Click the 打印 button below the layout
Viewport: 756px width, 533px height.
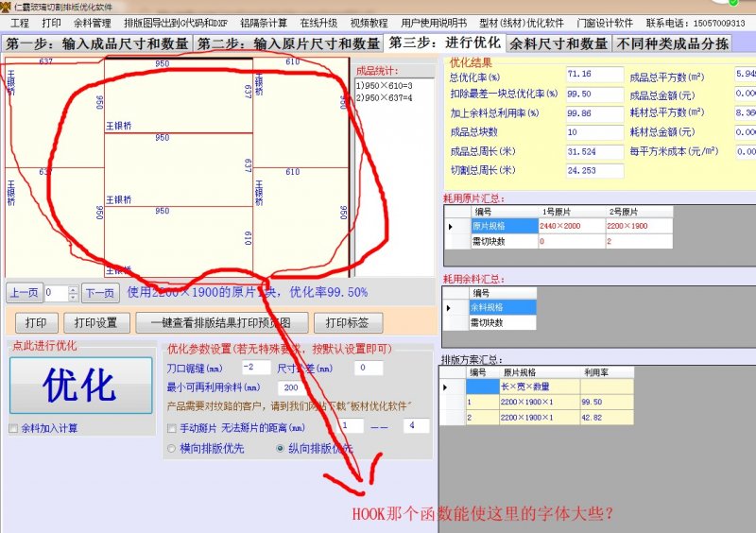coord(36,322)
